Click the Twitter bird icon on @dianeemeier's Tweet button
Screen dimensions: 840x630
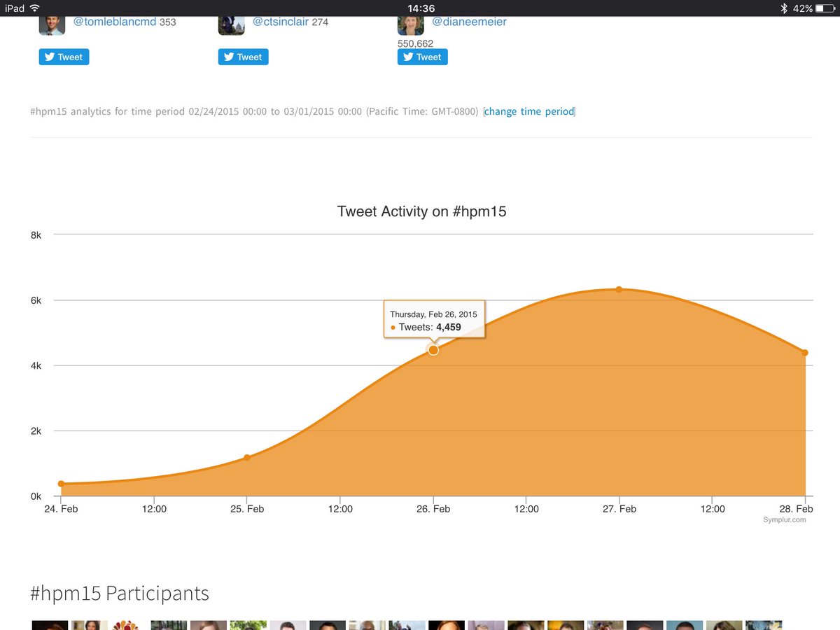pos(409,57)
